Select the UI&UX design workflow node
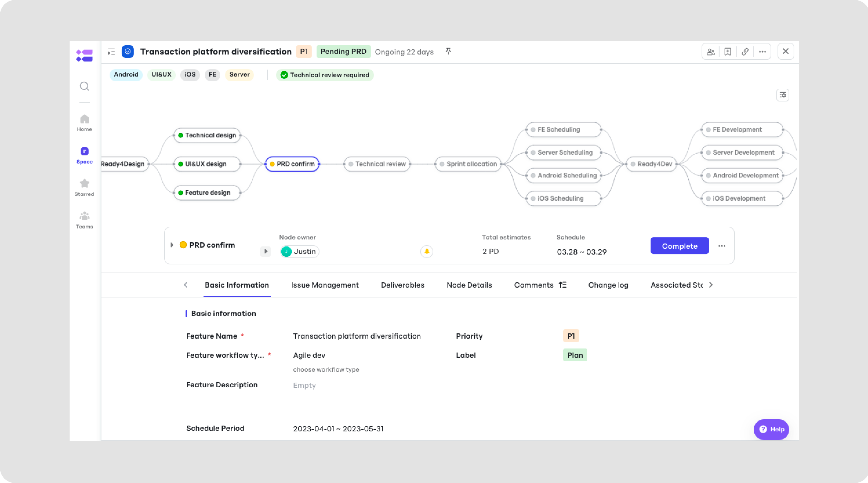 point(207,164)
